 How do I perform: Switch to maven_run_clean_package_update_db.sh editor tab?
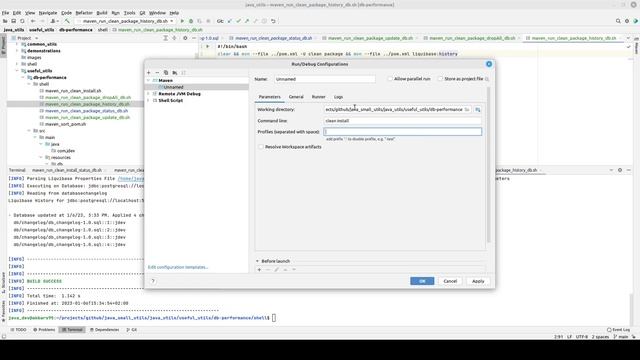pyautogui.click(x=370, y=38)
